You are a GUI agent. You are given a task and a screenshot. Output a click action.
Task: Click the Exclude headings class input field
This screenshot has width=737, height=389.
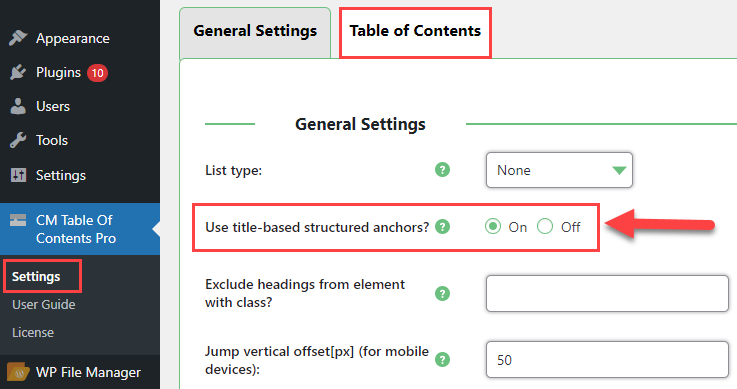[x=607, y=294]
